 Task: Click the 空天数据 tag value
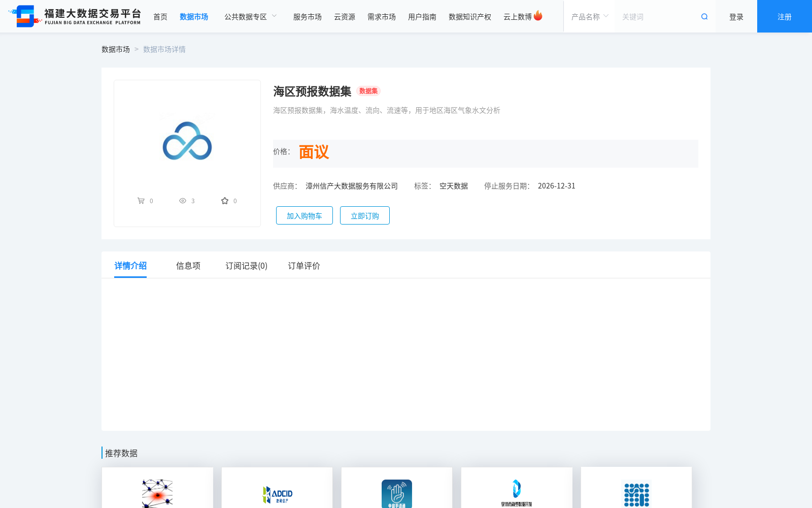click(x=454, y=186)
